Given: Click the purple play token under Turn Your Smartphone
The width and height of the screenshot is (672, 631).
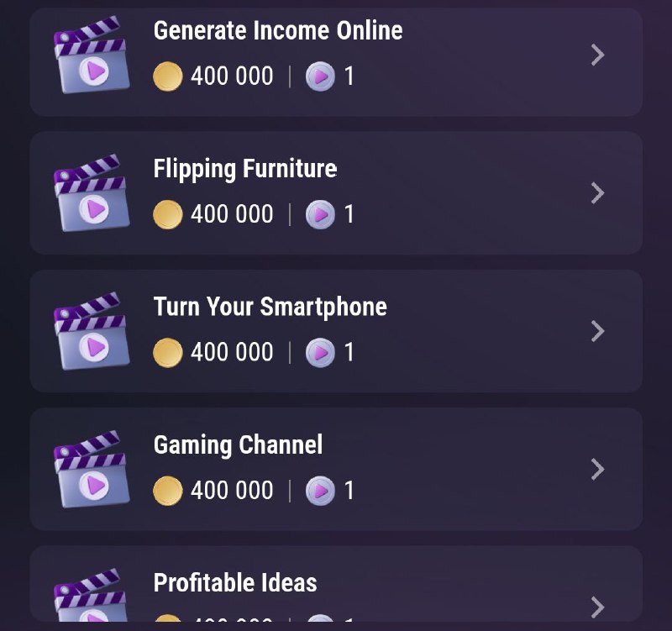Looking at the screenshot, I should pyautogui.click(x=320, y=352).
